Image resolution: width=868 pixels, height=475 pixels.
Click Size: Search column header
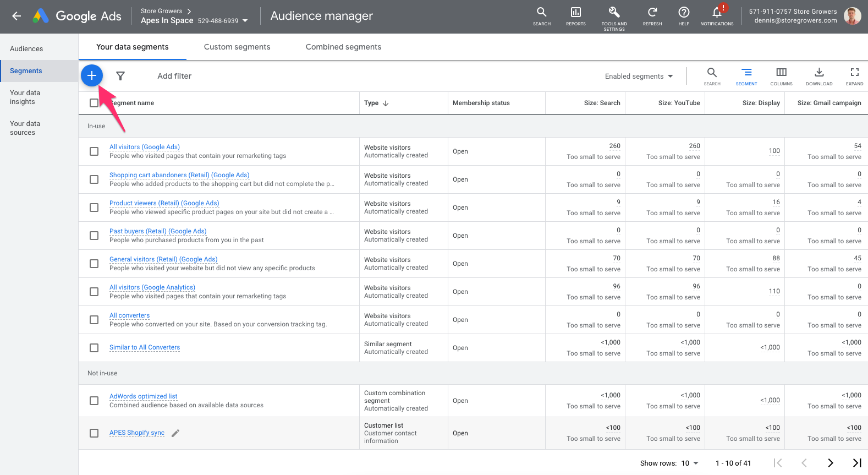pos(602,103)
